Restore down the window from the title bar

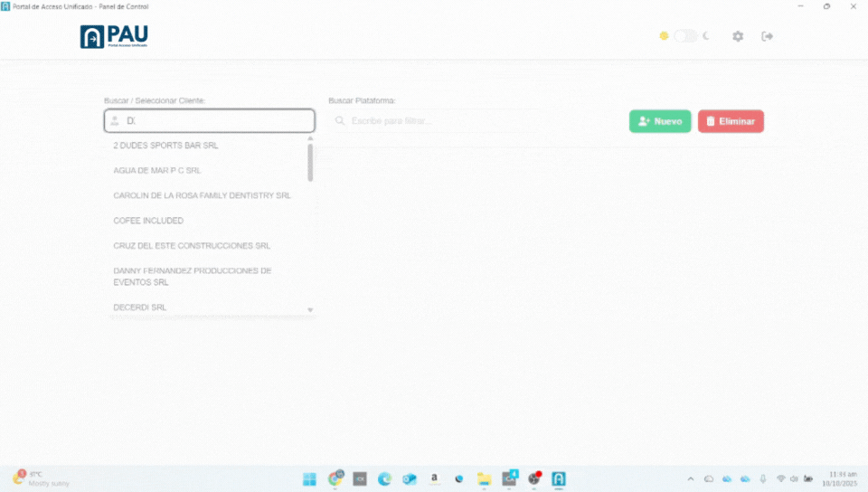click(x=826, y=6)
